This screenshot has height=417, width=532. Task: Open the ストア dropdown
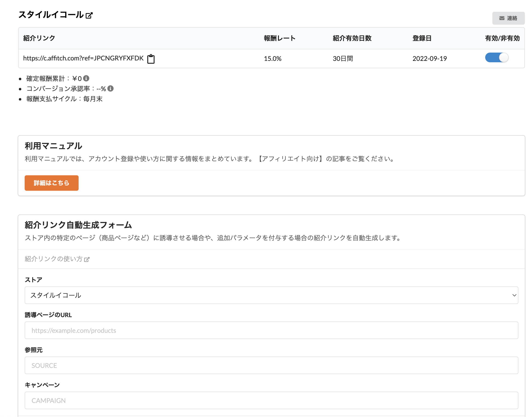pos(271,295)
